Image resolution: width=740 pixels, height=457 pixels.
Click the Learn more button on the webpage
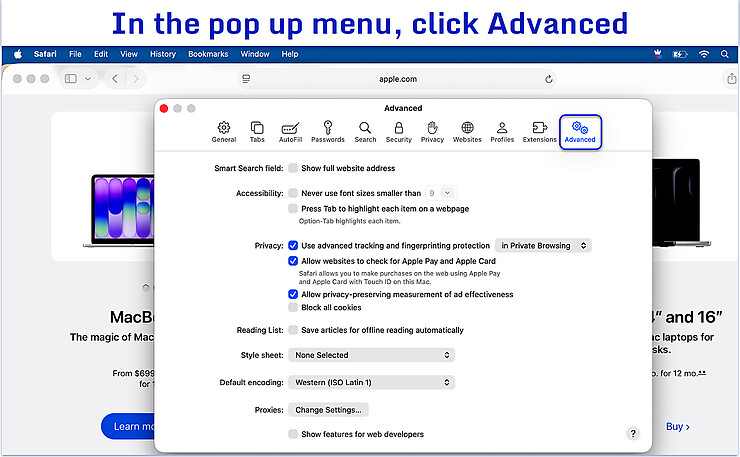128,426
